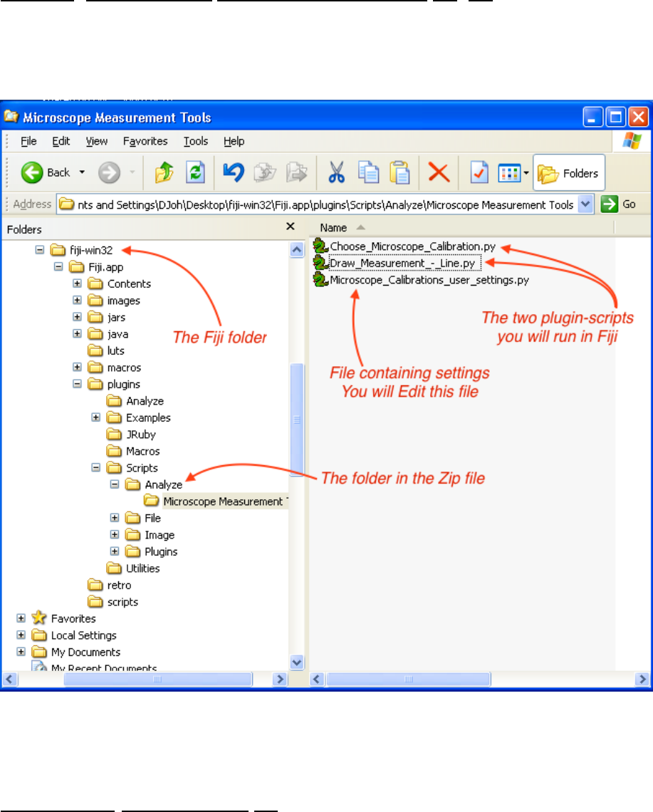Screen dimensions: 653x812
Task: Collapse the plugins folder node
Action: click(x=77, y=384)
